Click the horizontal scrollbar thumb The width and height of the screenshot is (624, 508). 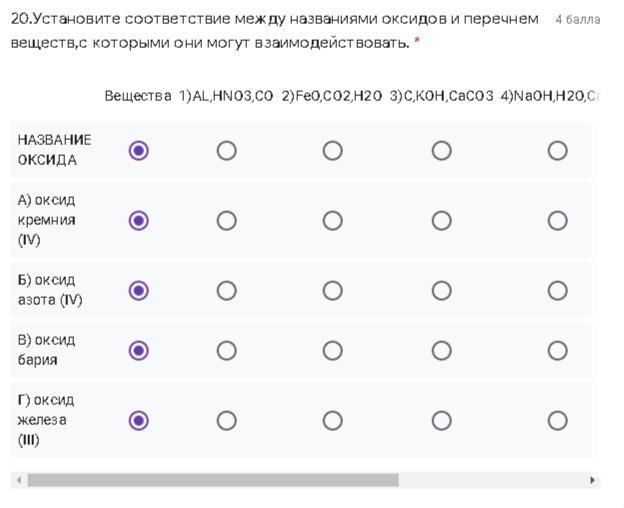pyautogui.click(x=212, y=480)
